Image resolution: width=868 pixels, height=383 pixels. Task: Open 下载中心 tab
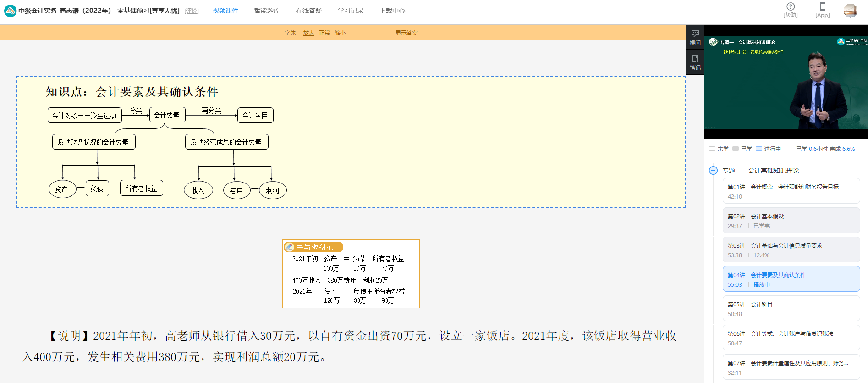[392, 11]
